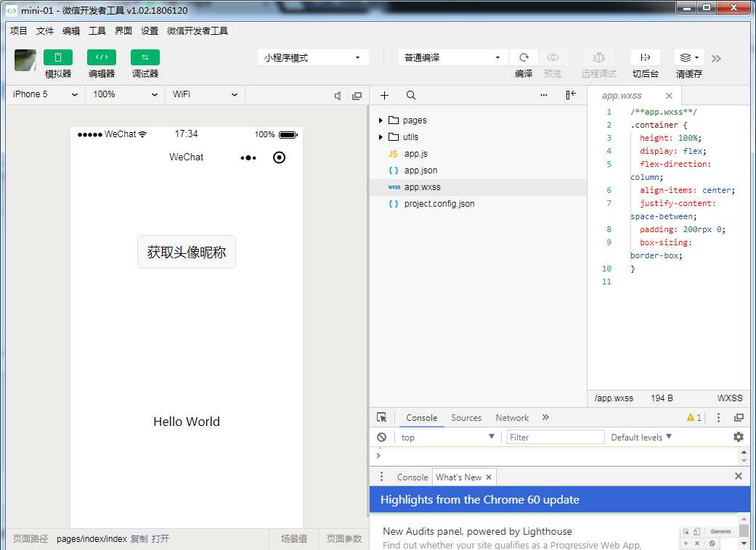Image resolution: width=756 pixels, height=550 pixels.
Task: Open the file panel three-dot menu
Action: coord(544,95)
